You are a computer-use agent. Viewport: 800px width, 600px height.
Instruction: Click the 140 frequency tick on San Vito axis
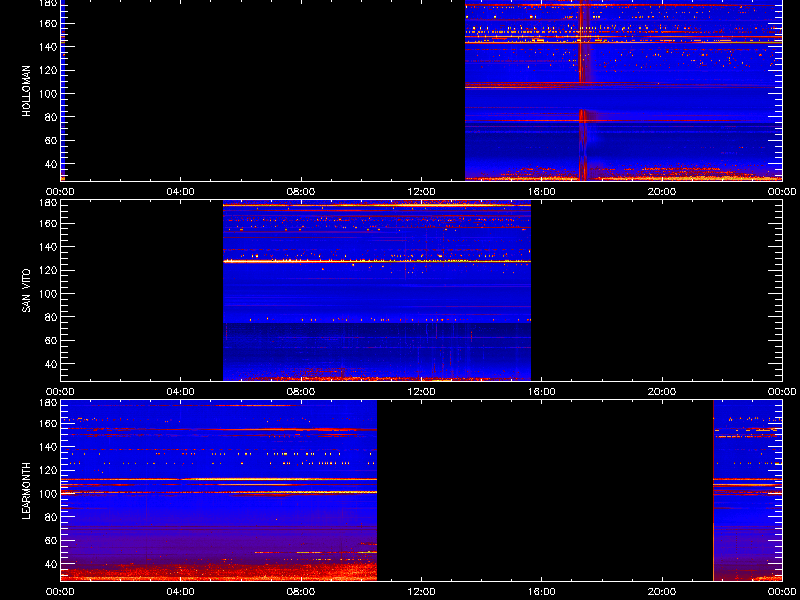click(47, 247)
